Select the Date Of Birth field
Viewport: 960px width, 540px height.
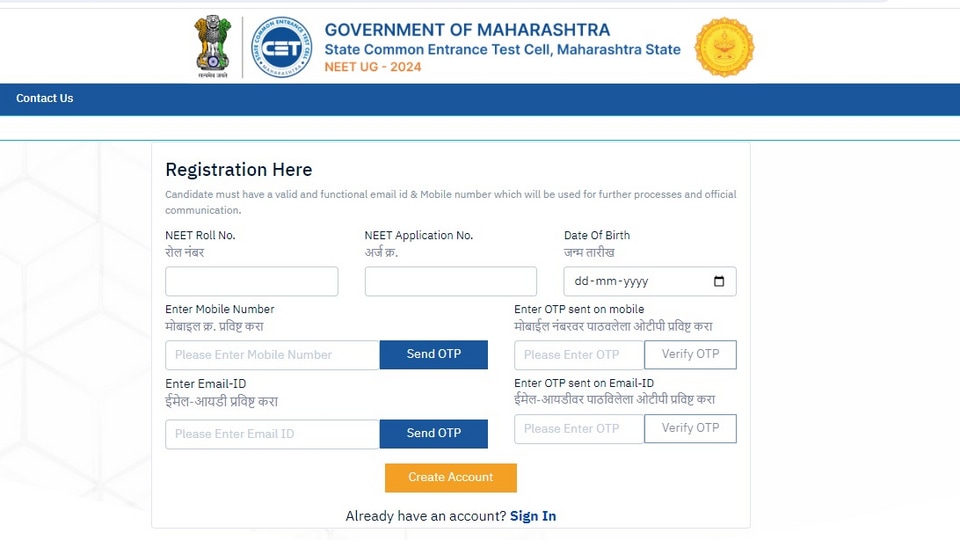click(x=650, y=281)
